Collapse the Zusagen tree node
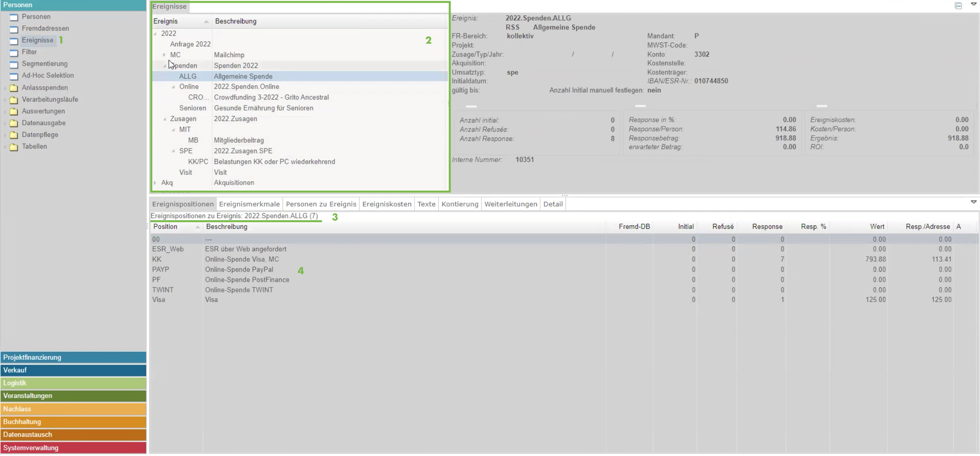Screen dimensions: 980x456 pos(165,119)
